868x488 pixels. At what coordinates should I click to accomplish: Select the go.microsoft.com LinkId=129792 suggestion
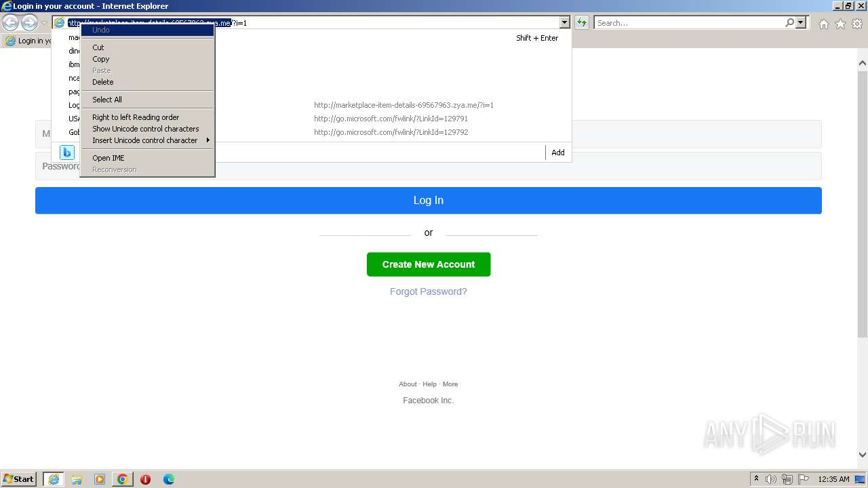(391, 132)
